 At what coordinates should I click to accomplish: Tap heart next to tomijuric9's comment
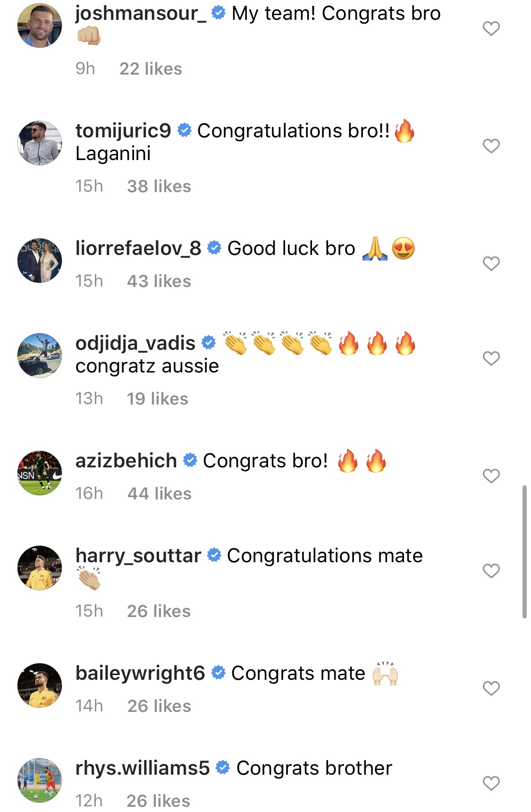[491, 146]
